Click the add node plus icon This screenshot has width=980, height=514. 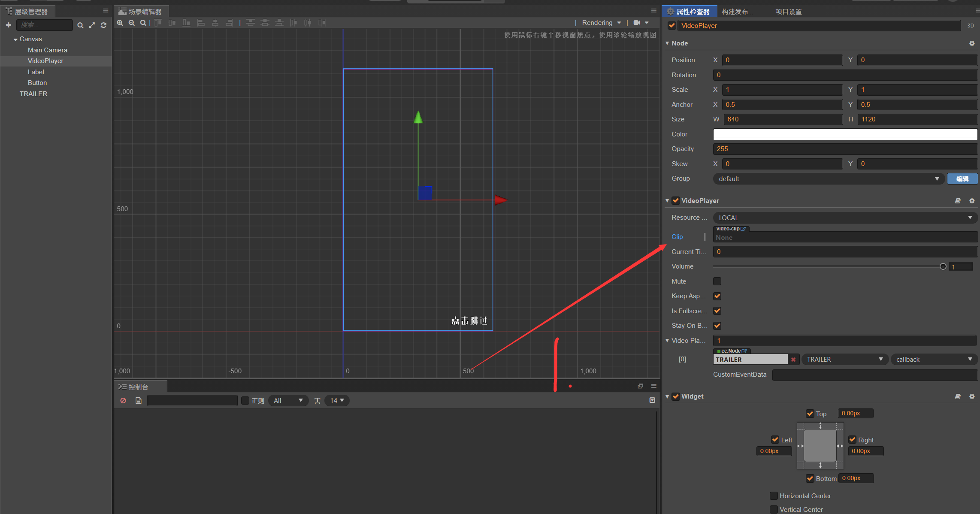[x=8, y=25]
